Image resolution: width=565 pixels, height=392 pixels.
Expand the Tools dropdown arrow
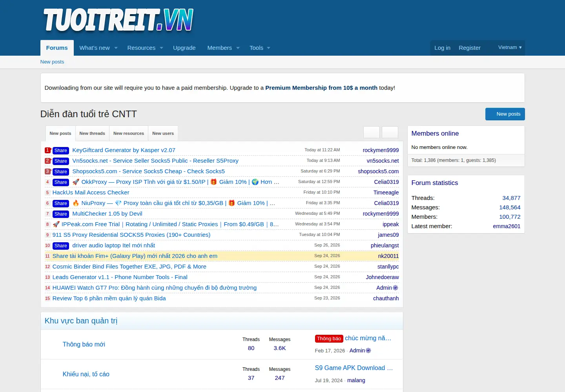pyautogui.click(x=268, y=48)
